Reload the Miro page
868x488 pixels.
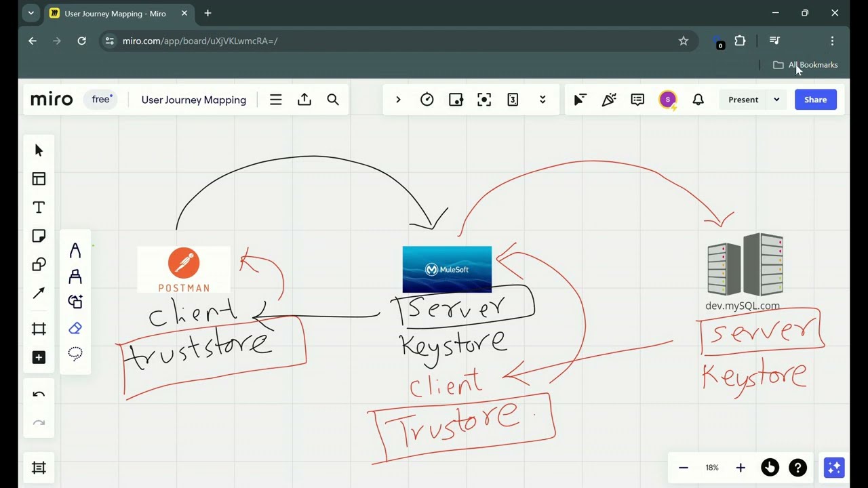click(x=81, y=41)
